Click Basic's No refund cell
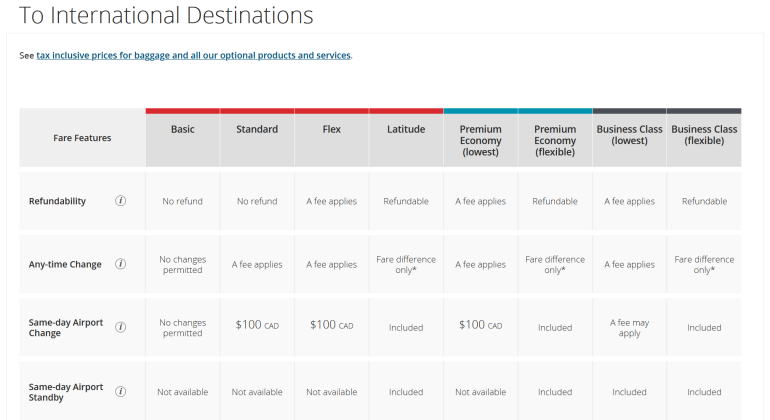Viewport: 770px width, 420px height. click(x=183, y=201)
